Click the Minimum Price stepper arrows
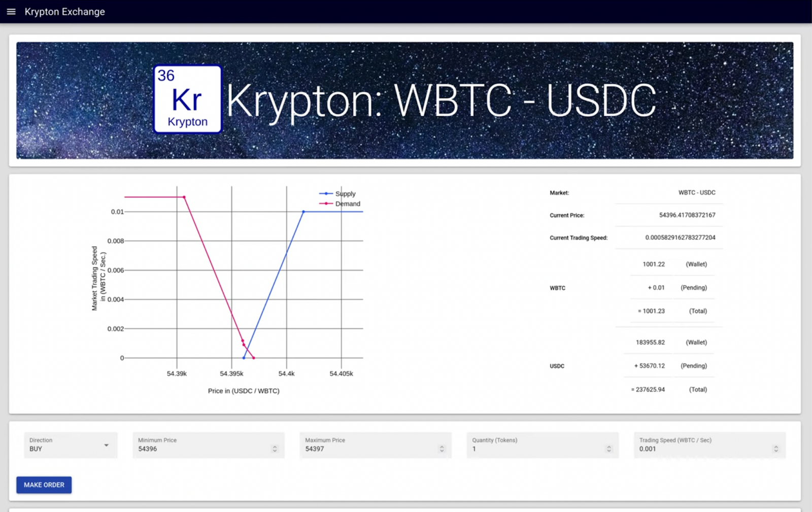 275,449
